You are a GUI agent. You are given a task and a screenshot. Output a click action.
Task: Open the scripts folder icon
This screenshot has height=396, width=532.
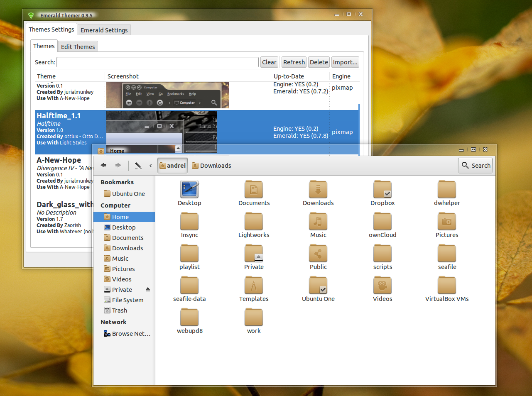pyautogui.click(x=382, y=253)
